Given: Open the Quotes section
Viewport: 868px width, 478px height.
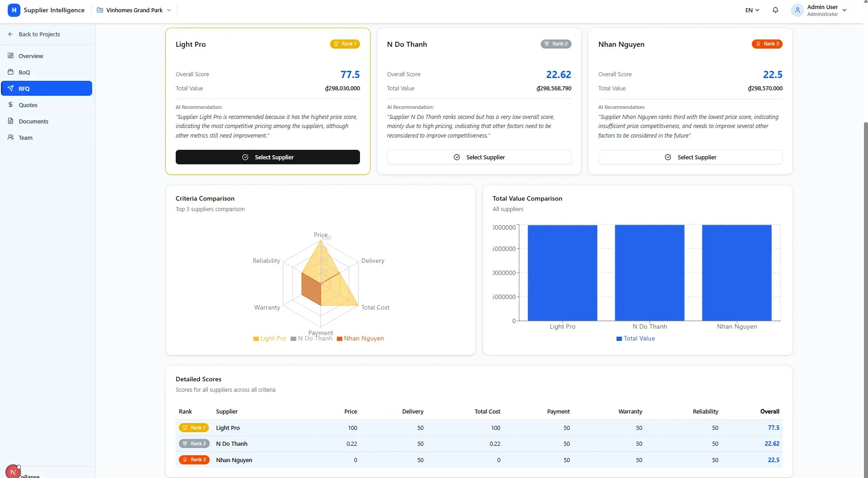Looking at the screenshot, I should (28, 105).
